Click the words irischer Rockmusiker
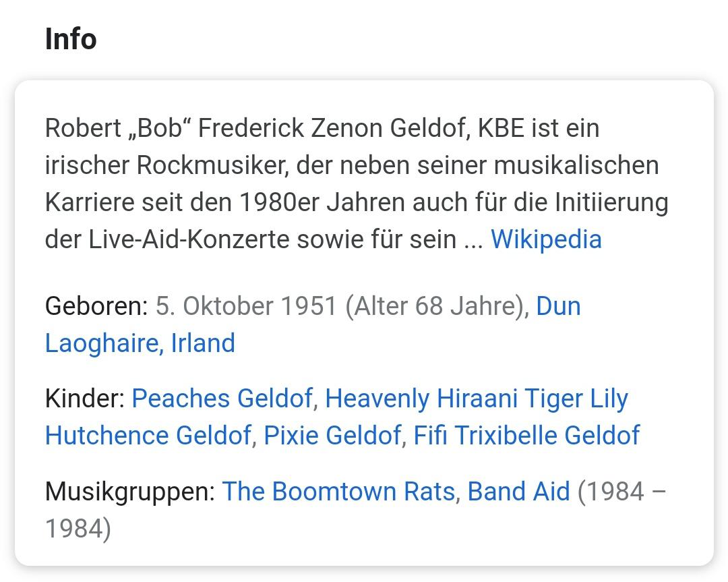The width and height of the screenshot is (728, 582). 166,166
